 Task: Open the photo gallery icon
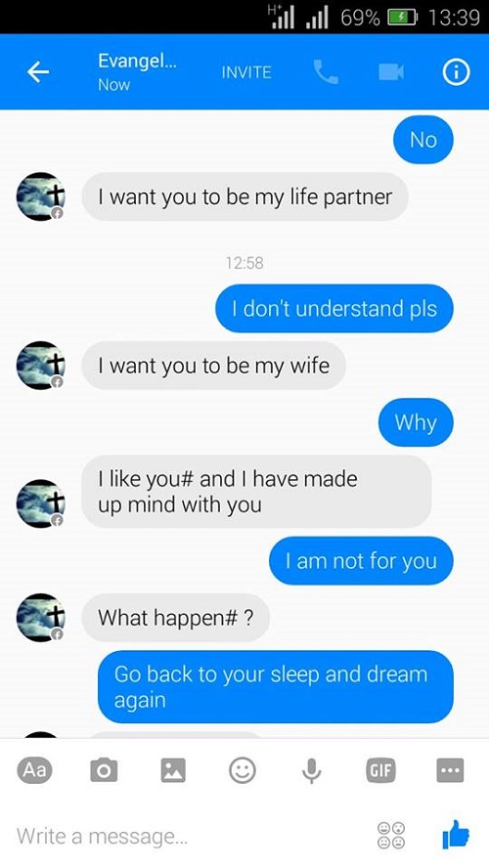click(x=173, y=770)
